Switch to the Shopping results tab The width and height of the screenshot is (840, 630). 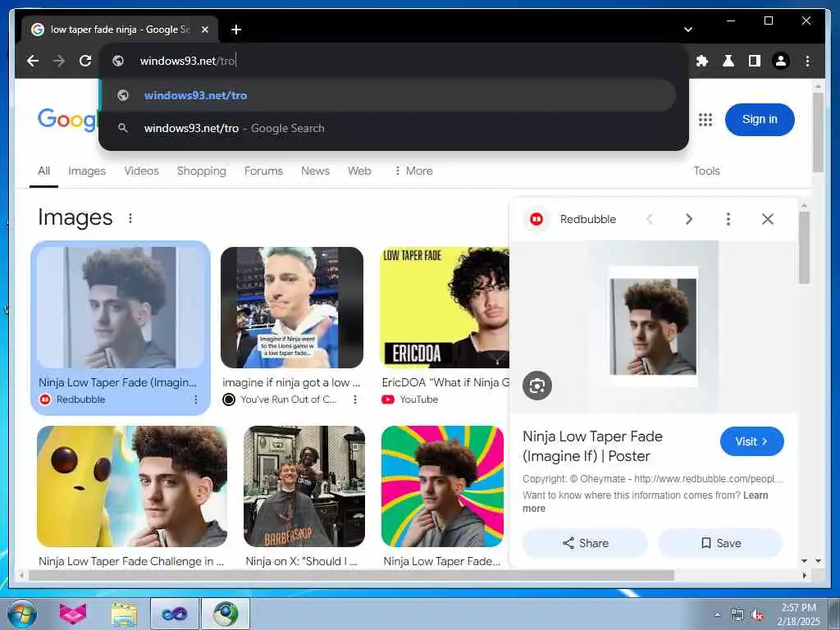pyautogui.click(x=202, y=171)
